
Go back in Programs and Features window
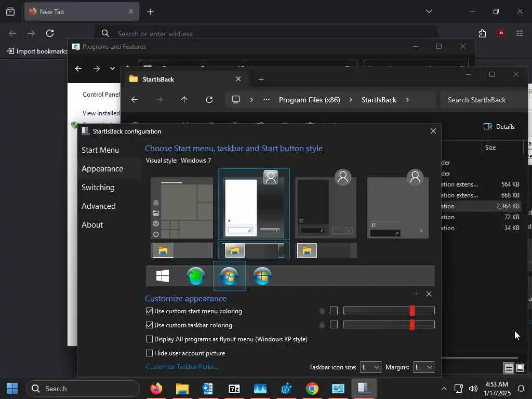78,69
